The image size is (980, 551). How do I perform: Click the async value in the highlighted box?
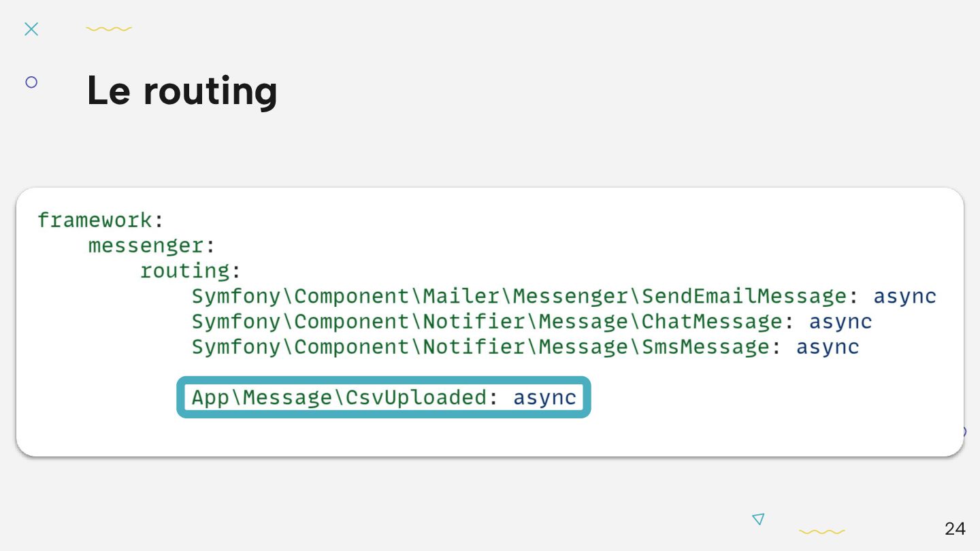coord(544,397)
